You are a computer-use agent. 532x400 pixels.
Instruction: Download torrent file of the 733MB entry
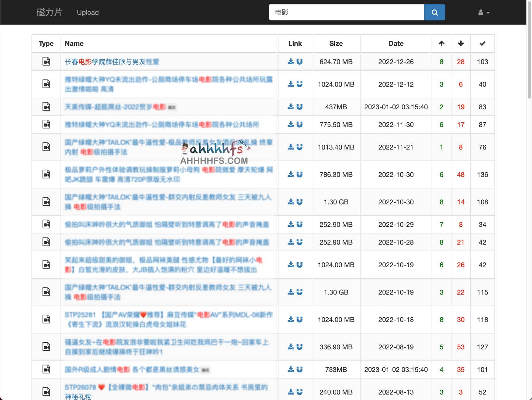click(291, 369)
